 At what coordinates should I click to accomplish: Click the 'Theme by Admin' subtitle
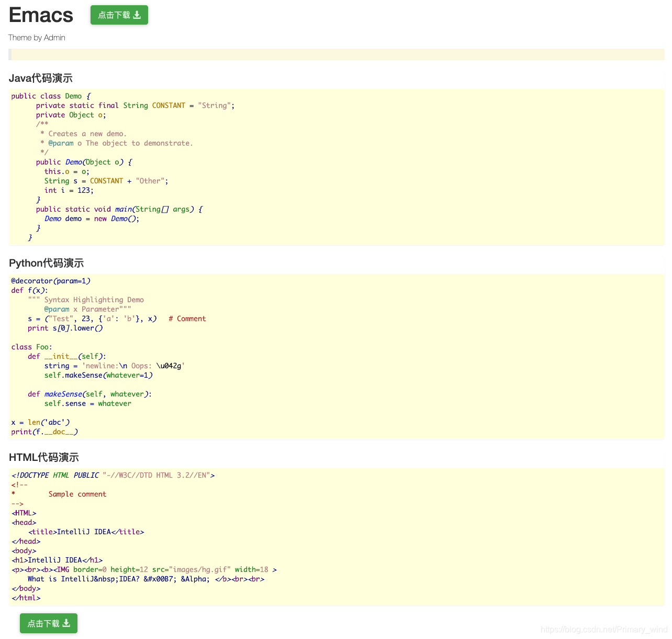pyautogui.click(x=37, y=38)
